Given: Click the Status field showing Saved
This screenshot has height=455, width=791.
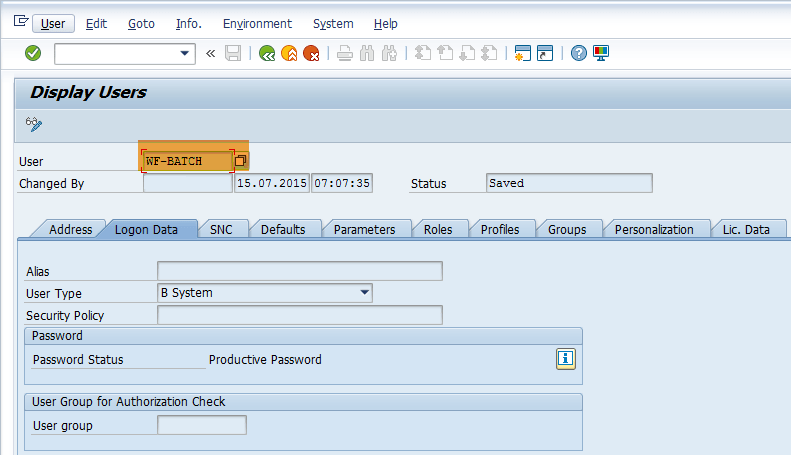Looking at the screenshot, I should pyautogui.click(x=569, y=183).
